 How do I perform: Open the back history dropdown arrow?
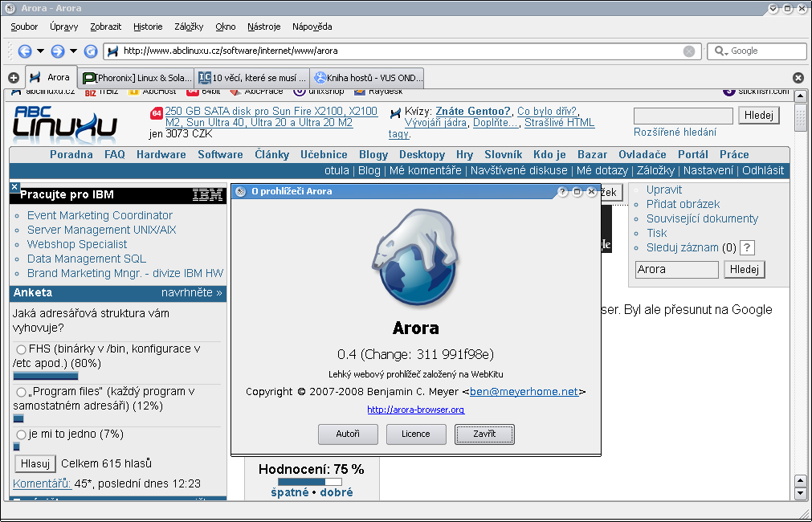(x=40, y=51)
